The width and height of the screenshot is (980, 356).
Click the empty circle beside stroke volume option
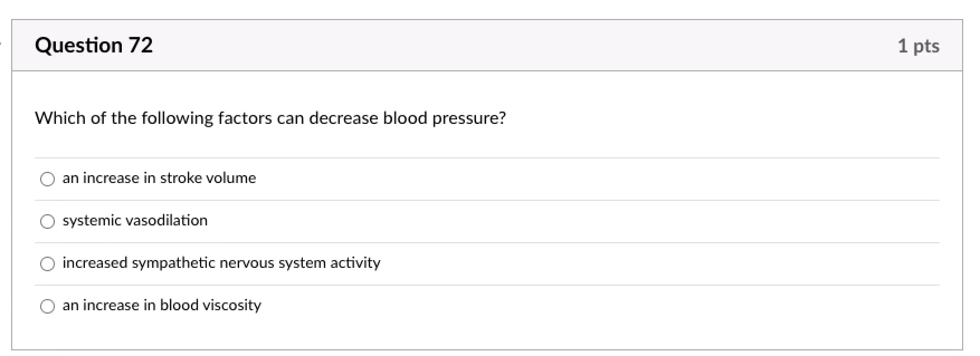[47, 179]
